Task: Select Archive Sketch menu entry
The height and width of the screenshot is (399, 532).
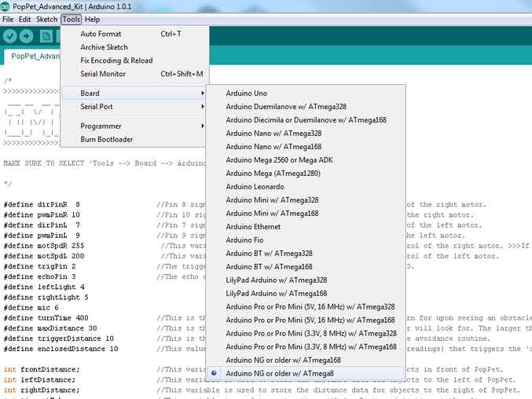Action: pyautogui.click(x=135, y=47)
